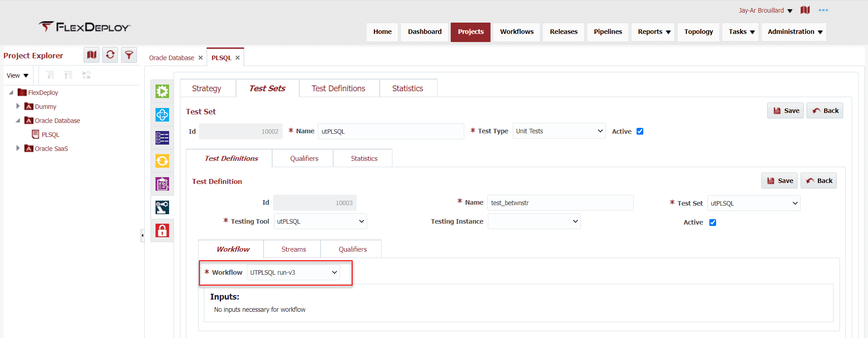Switch to the top-level Test Definitions tab
This screenshot has width=868, height=338.
point(339,89)
